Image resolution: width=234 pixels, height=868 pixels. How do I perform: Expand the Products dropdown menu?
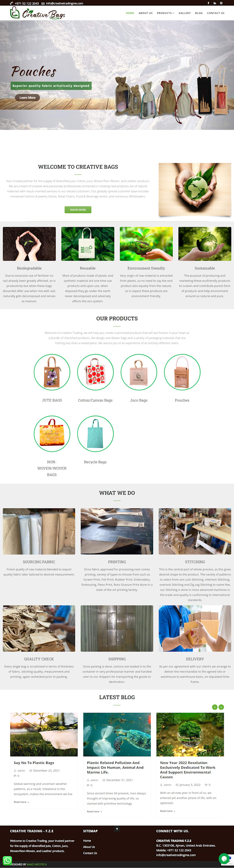166,13
